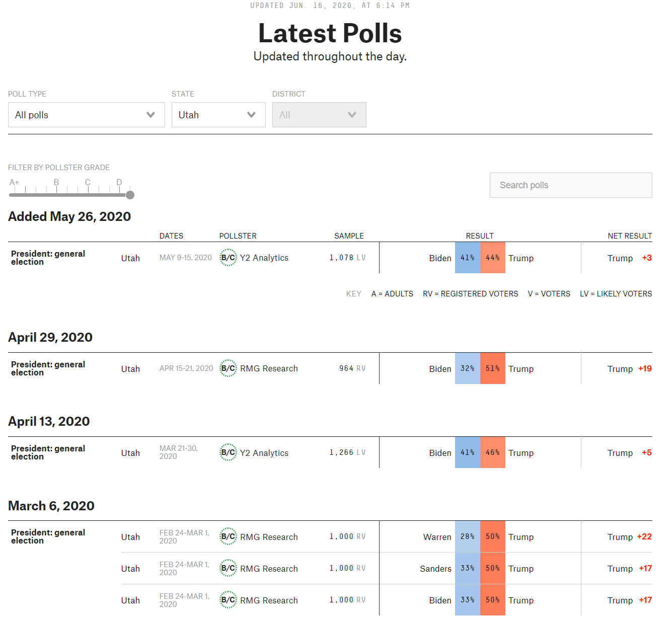Click grade C tick on pollster slider
This screenshot has width=672, height=622.
click(88, 186)
